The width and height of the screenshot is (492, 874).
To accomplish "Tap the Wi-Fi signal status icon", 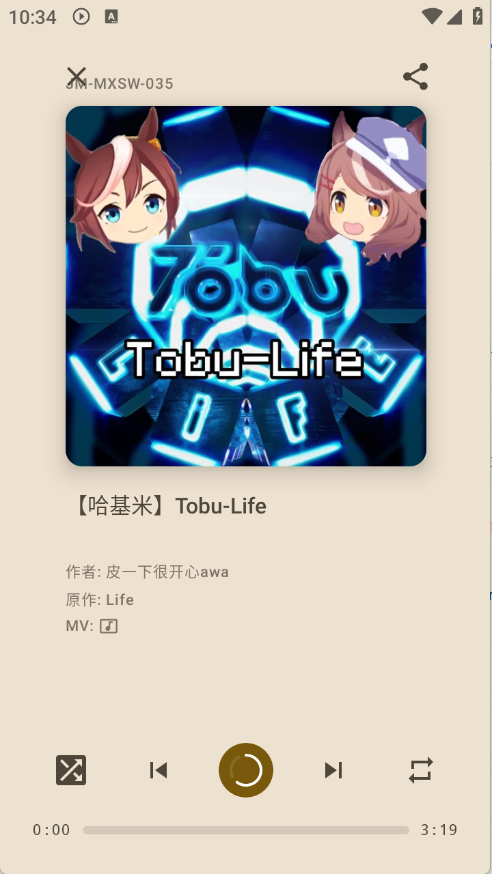I will click(432, 17).
